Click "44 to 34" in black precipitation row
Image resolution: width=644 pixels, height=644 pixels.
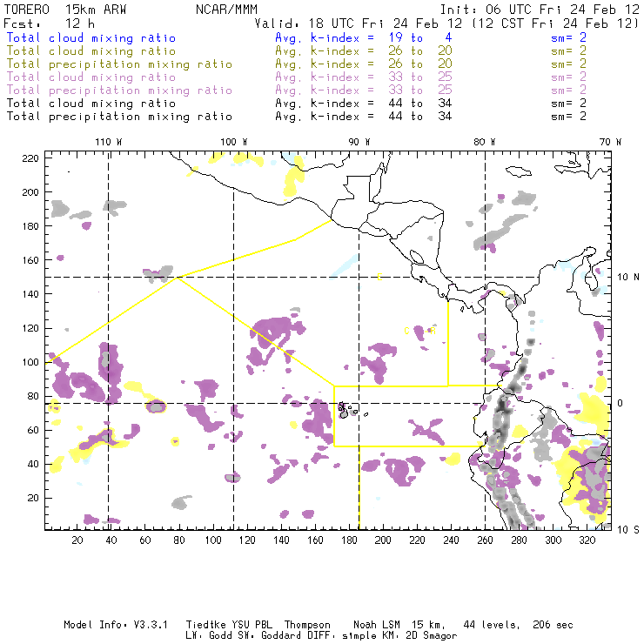click(x=420, y=117)
